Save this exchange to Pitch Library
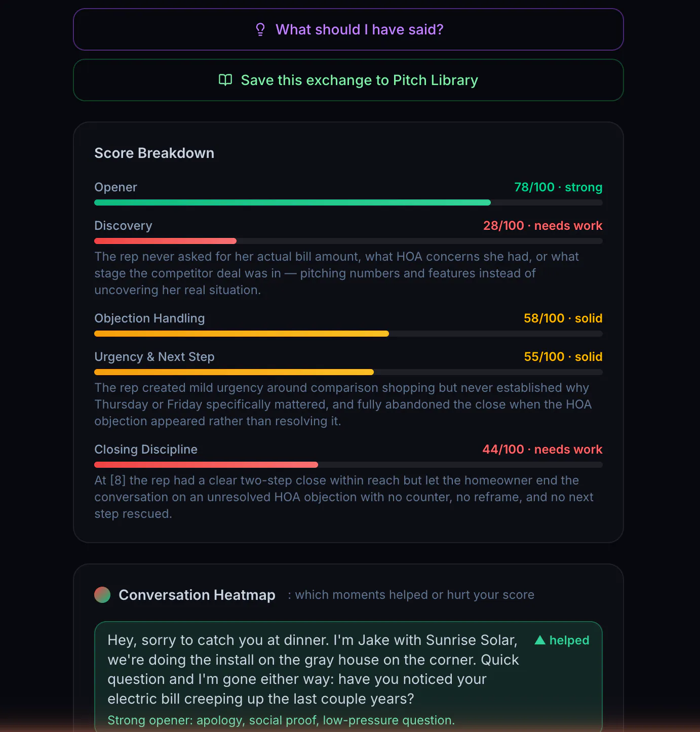 tap(348, 80)
